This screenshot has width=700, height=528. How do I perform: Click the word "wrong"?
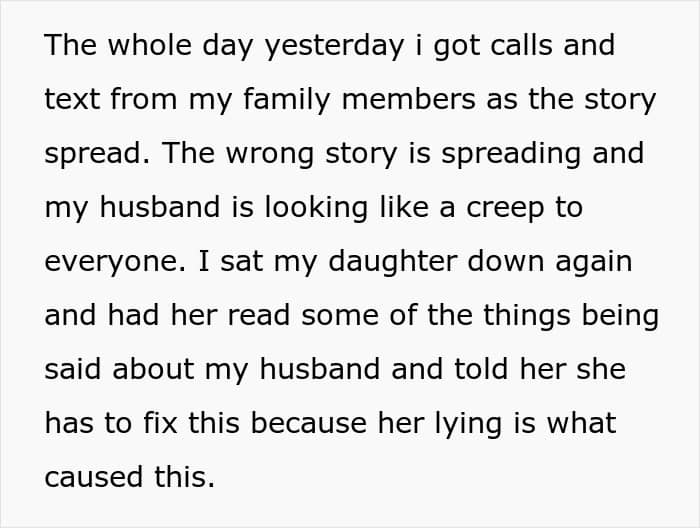click(x=270, y=154)
